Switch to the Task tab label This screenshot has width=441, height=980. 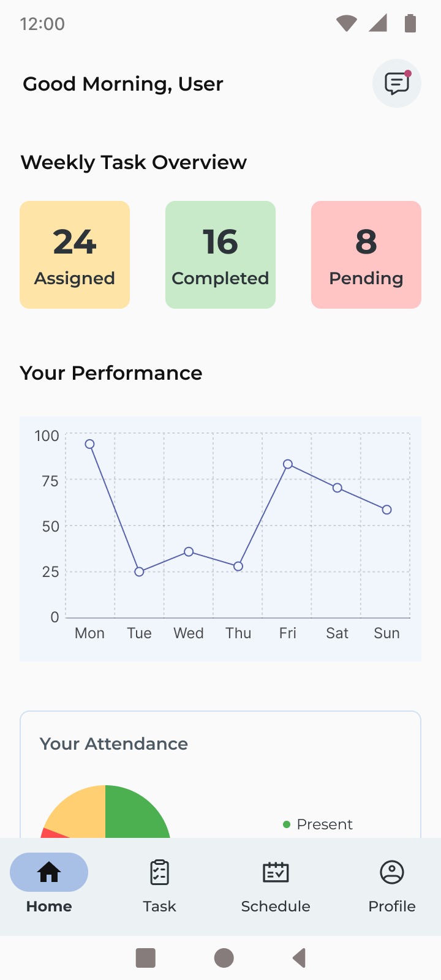coord(159,907)
